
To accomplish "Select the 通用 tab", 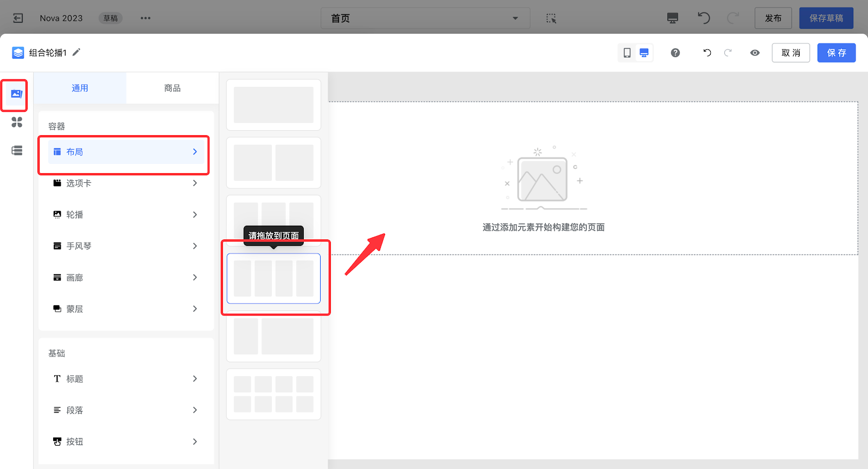I will pyautogui.click(x=80, y=88).
